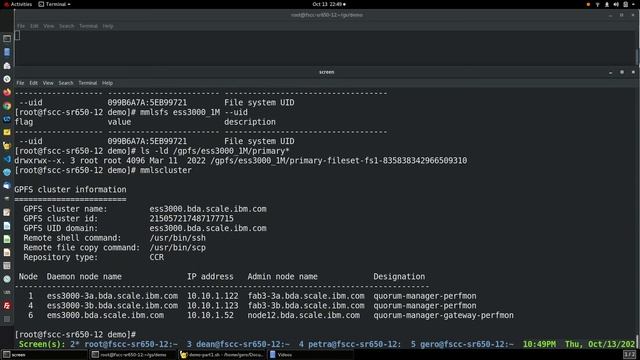
Task: Click the cursor in the background demo terminal
Action: [17, 36]
